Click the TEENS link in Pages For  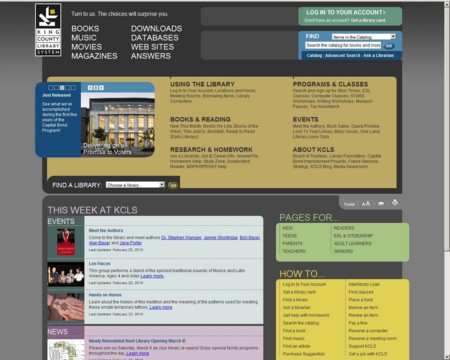pos(289,236)
